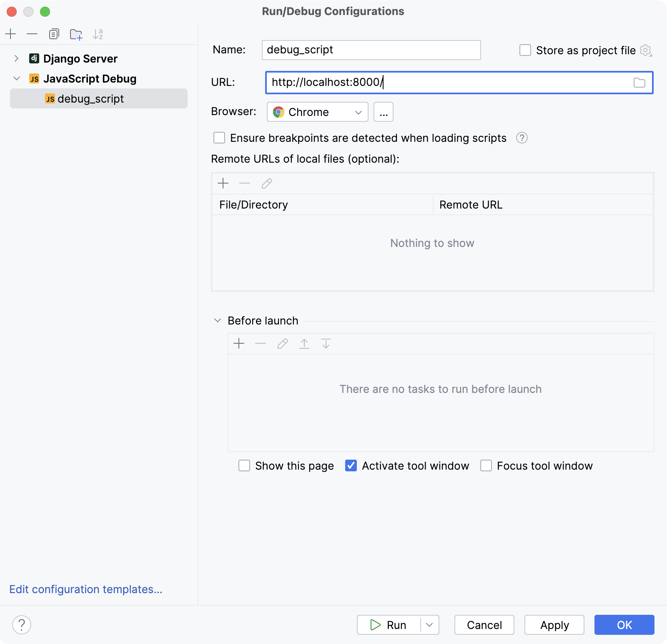Open Store as project file settings gear

pos(645,50)
